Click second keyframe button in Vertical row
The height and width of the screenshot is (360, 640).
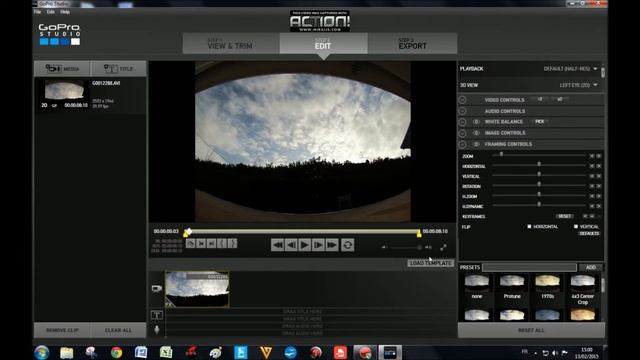(599, 176)
